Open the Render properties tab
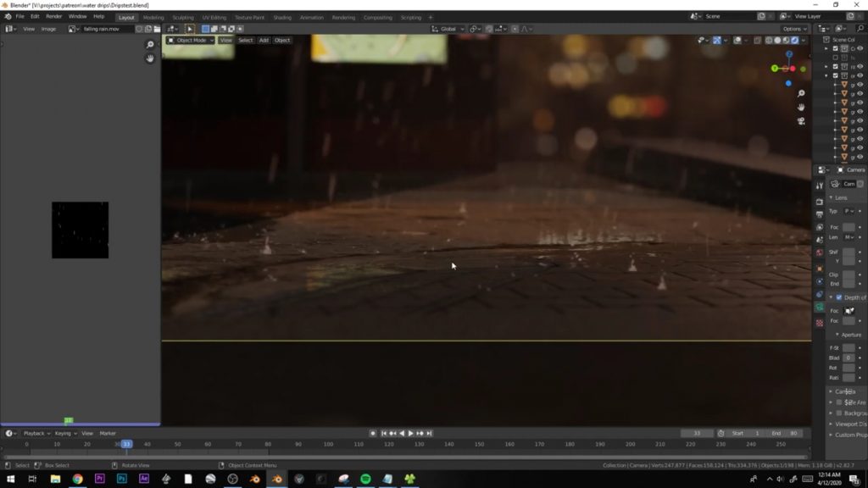The height and width of the screenshot is (488, 868). pos(820,202)
